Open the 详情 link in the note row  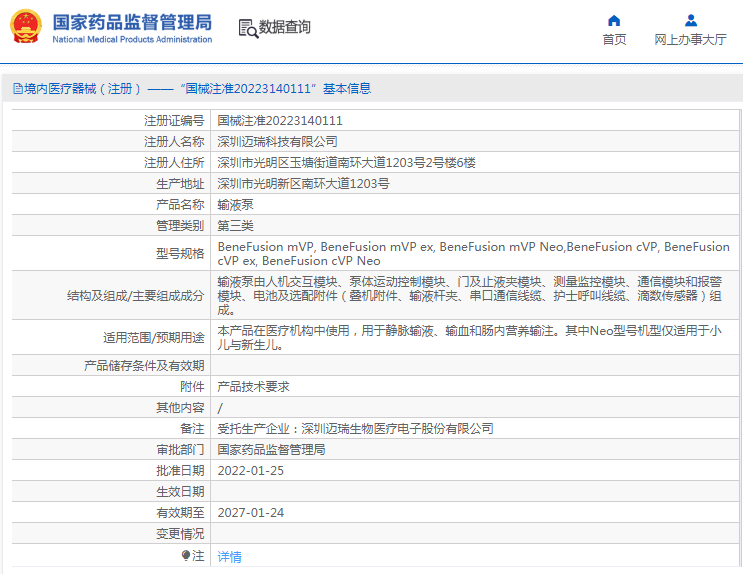[230, 557]
